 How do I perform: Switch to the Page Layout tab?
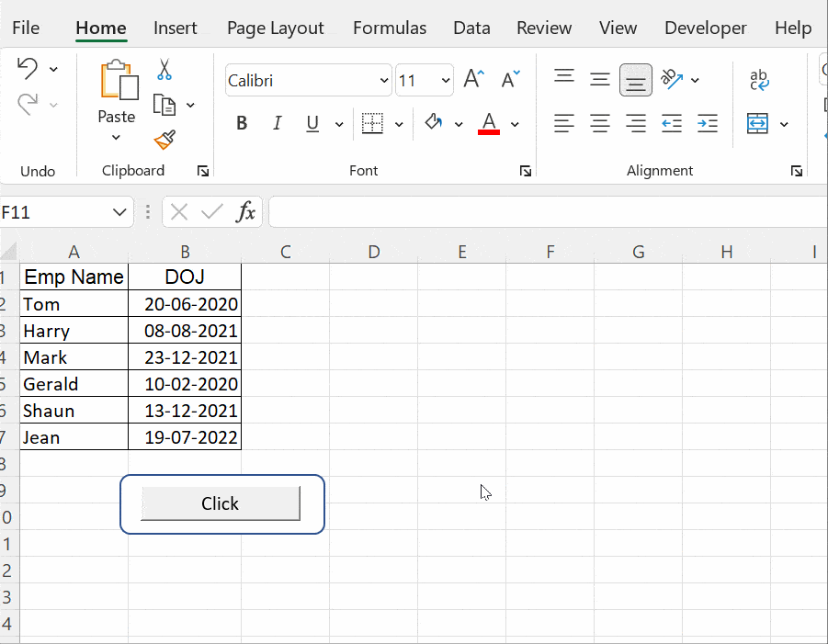point(275,28)
